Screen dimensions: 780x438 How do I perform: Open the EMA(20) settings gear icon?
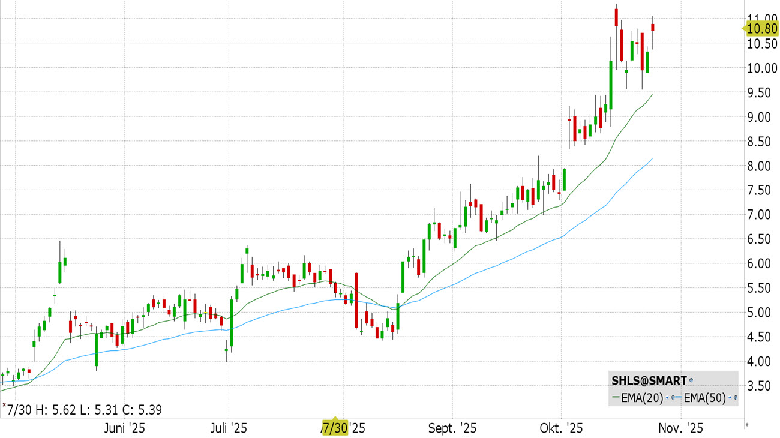(673, 398)
